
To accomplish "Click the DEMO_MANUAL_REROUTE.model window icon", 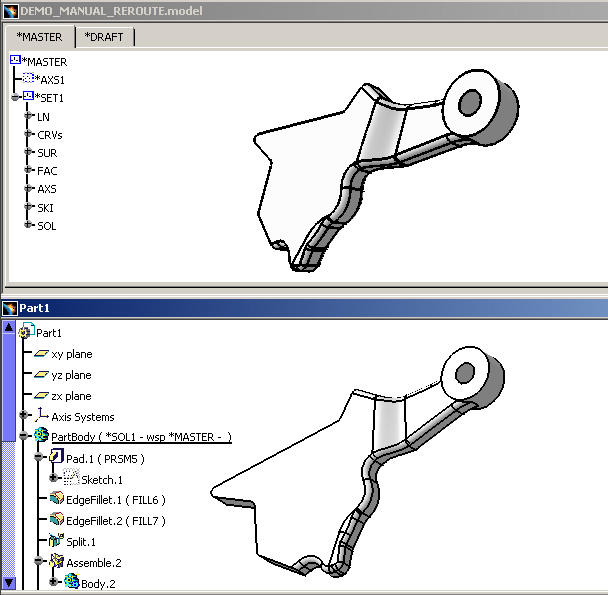I will coord(10,11).
